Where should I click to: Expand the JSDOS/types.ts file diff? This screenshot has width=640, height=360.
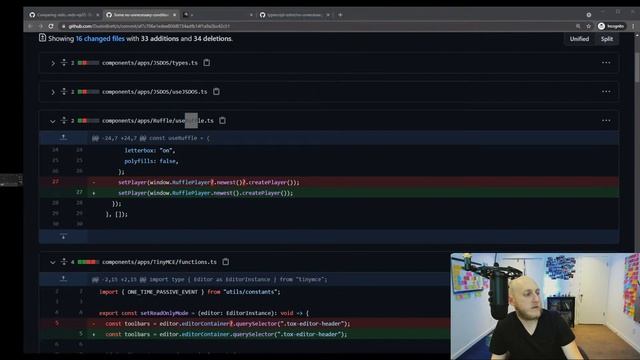(53, 63)
